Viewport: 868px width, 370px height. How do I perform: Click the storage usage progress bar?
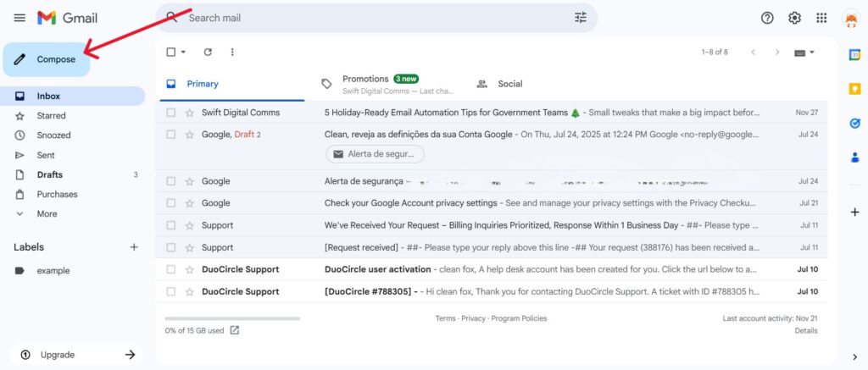pyautogui.click(x=232, y=318)
